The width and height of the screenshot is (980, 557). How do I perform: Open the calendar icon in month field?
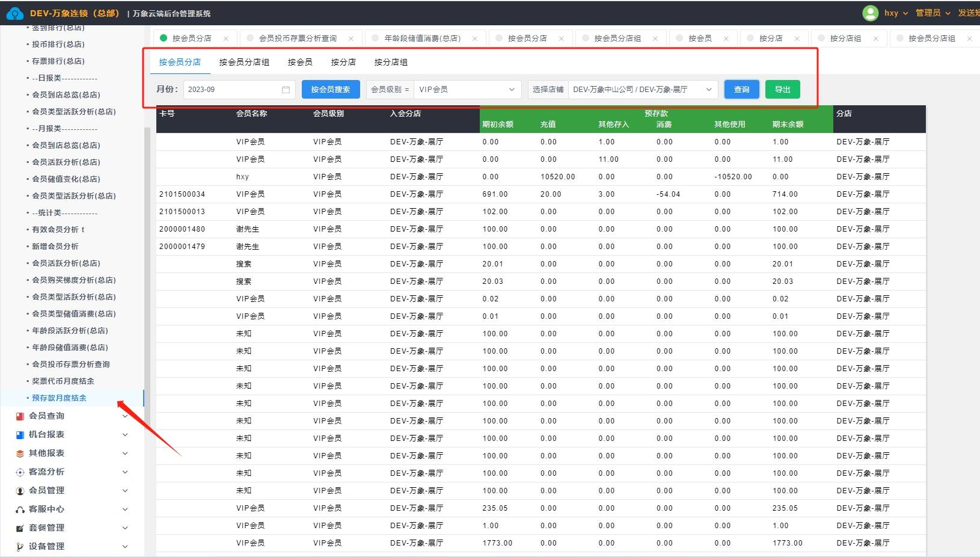coord(286,90)
